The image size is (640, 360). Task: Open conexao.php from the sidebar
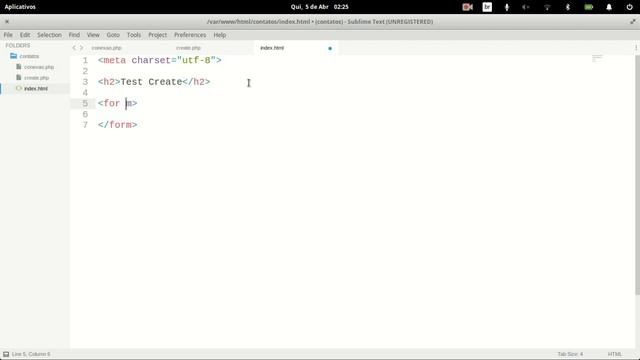(39, 67)
